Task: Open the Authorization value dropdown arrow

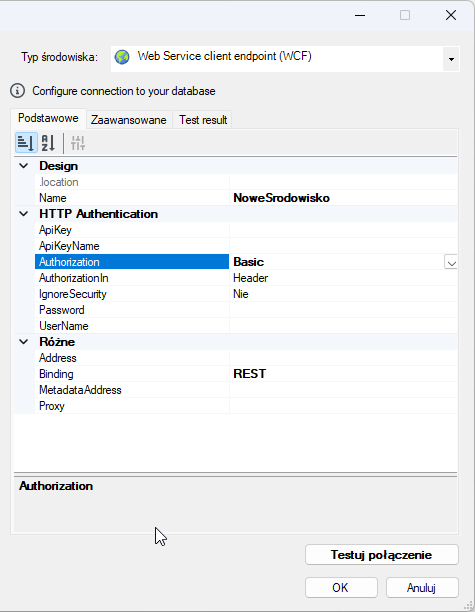Action: coord(451,262)
